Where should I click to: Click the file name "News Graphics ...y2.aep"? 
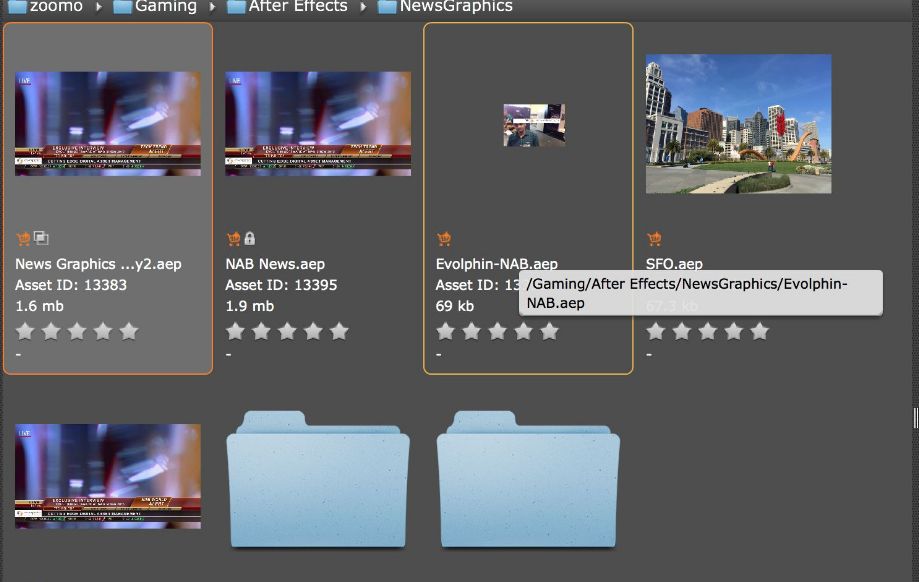tap(98, 264)
